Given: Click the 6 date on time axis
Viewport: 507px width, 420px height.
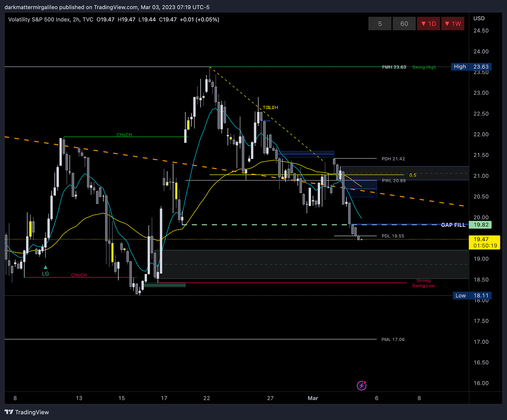Looking at the screenshot, I should pos(376,398).
